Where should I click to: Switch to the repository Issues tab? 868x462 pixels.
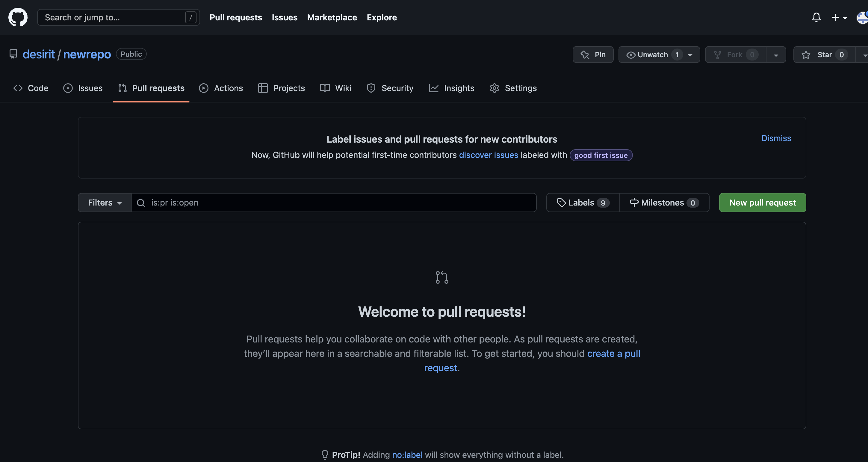83,88
